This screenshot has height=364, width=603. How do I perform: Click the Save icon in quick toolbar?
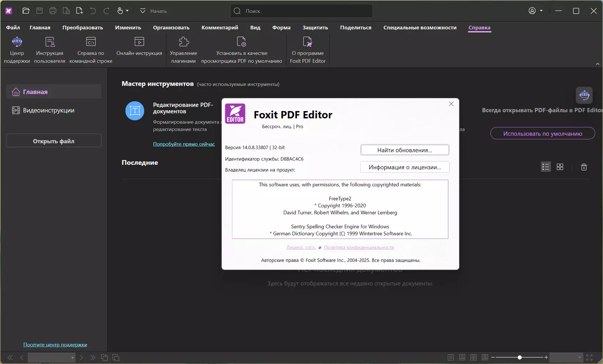39,11
